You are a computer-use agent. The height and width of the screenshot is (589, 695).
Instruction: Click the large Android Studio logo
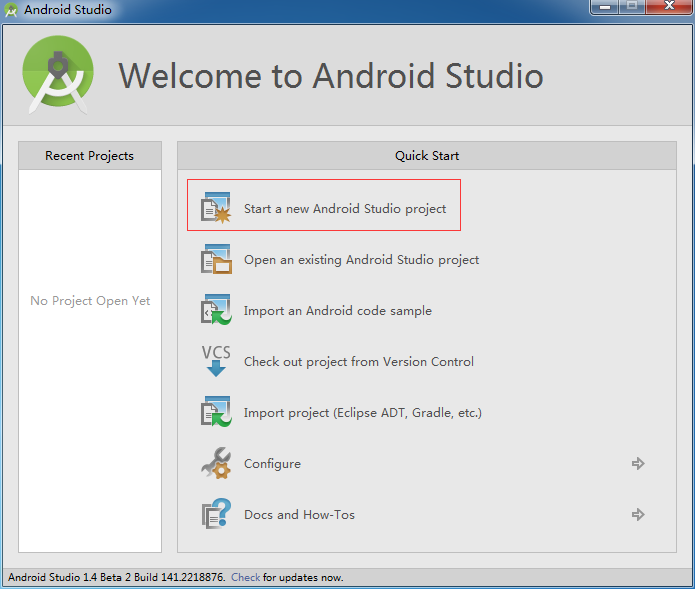(57, 75)
